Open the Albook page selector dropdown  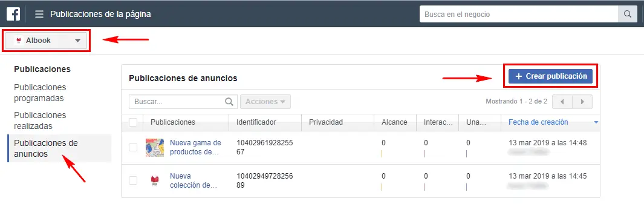[47, 41]
